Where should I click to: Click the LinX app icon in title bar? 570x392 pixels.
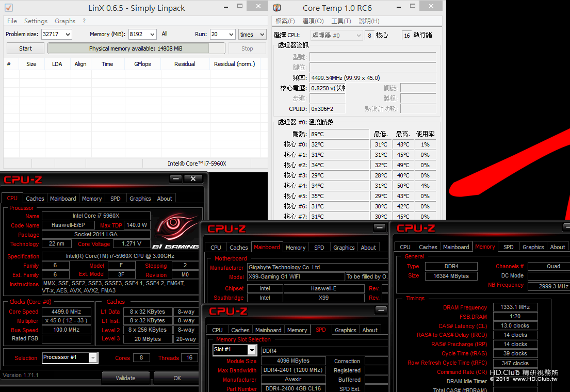[x=8, y=8]
